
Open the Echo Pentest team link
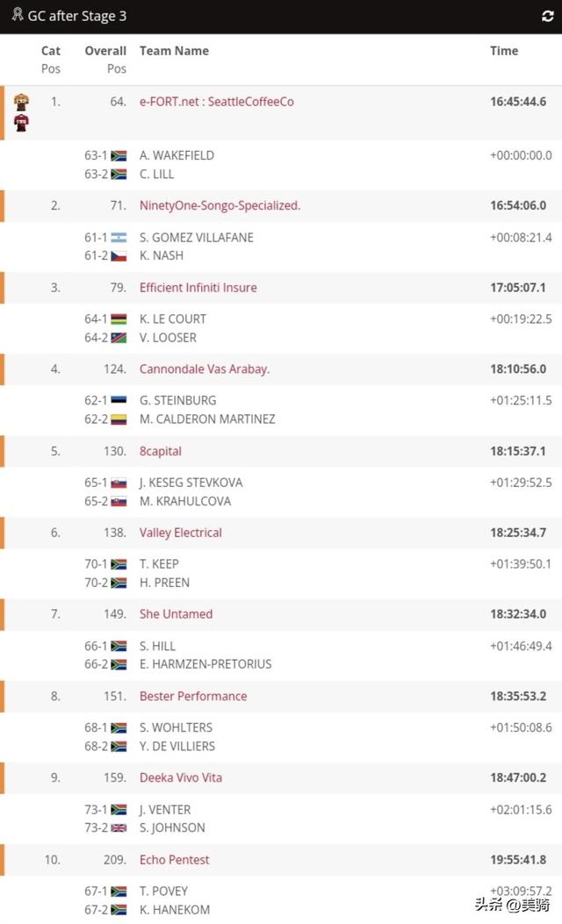[x=174, y=860]
